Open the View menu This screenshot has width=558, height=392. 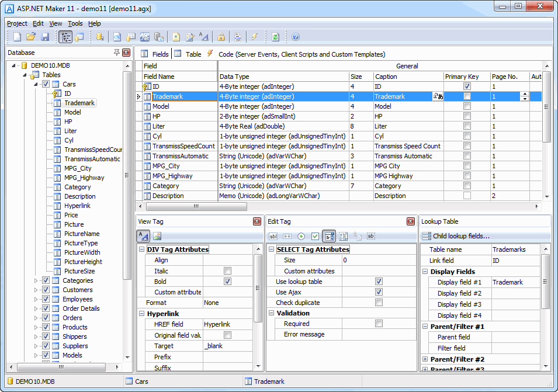(56, 23)
